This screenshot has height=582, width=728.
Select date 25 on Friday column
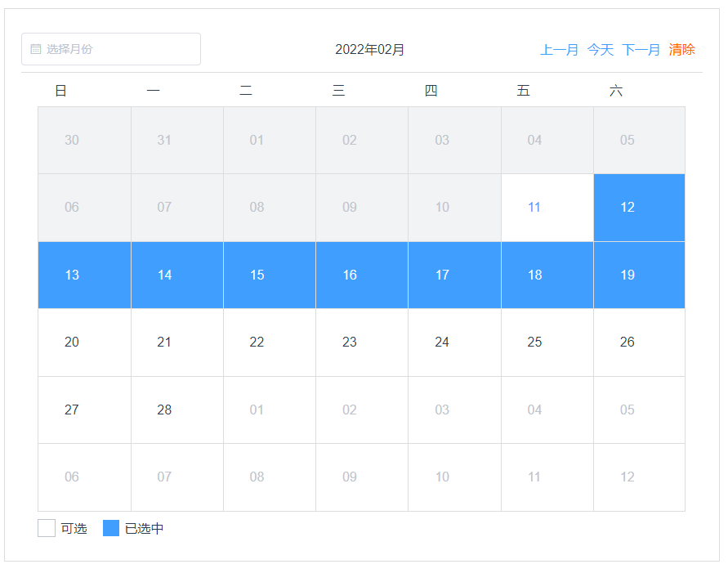click(x=547, y=342)
